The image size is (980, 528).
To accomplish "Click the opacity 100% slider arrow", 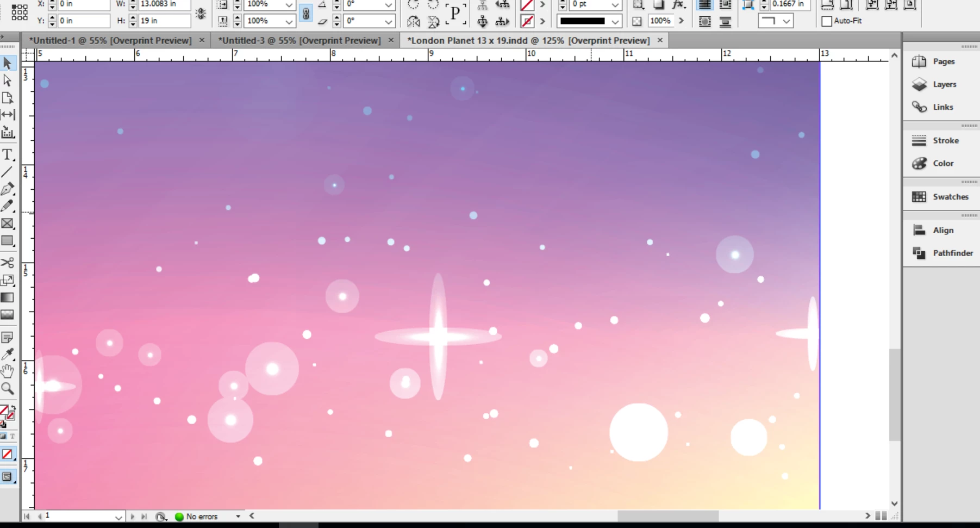I will coord(681,21).
